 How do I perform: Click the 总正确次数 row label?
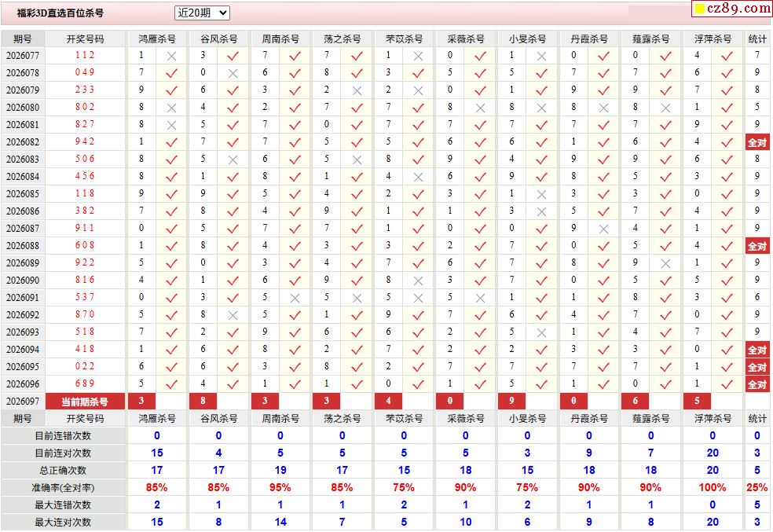(63, 471)
